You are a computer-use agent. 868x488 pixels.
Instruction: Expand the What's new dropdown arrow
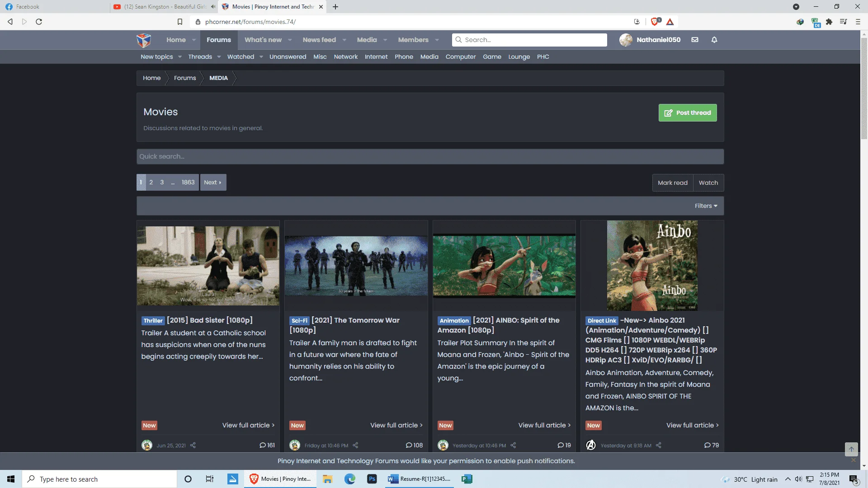click(x=290, y=40)
